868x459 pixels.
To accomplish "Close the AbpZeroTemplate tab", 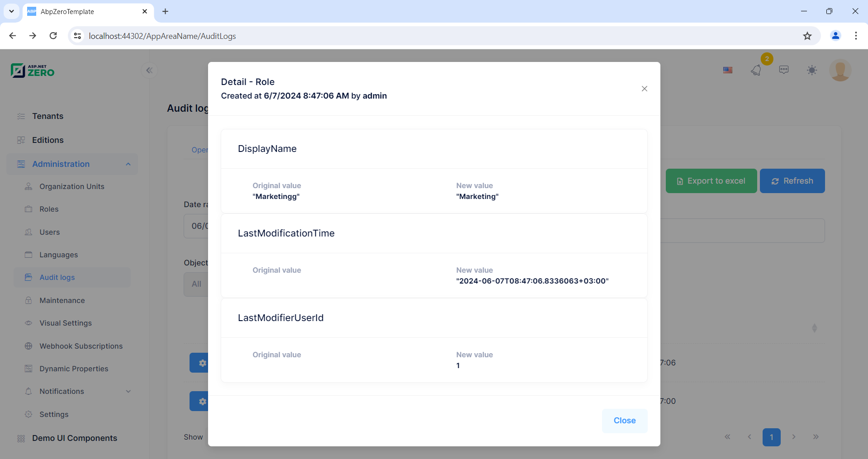I will [145, 11].
